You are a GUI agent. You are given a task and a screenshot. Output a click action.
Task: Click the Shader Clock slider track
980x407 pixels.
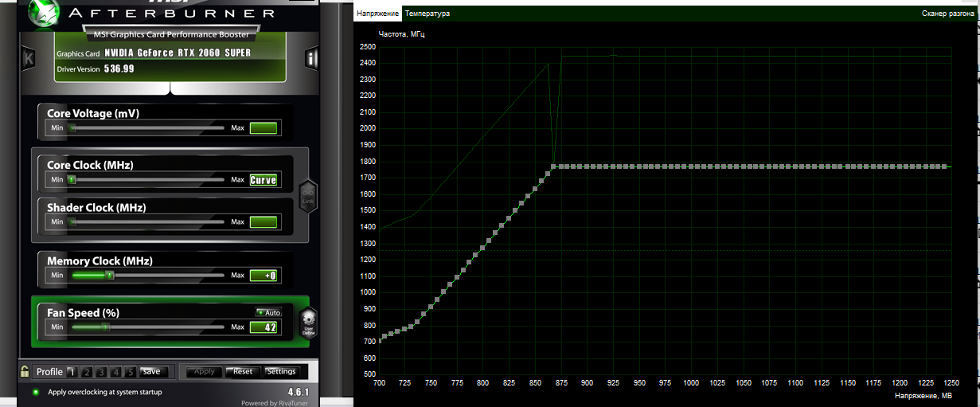pyautogui.click(x=148, y=222)
